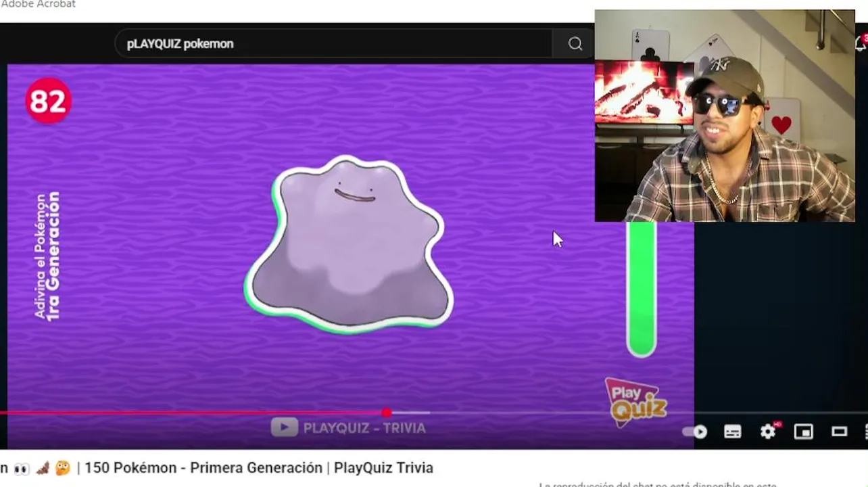Toggle the autoplay switch in player

[696, 432]
